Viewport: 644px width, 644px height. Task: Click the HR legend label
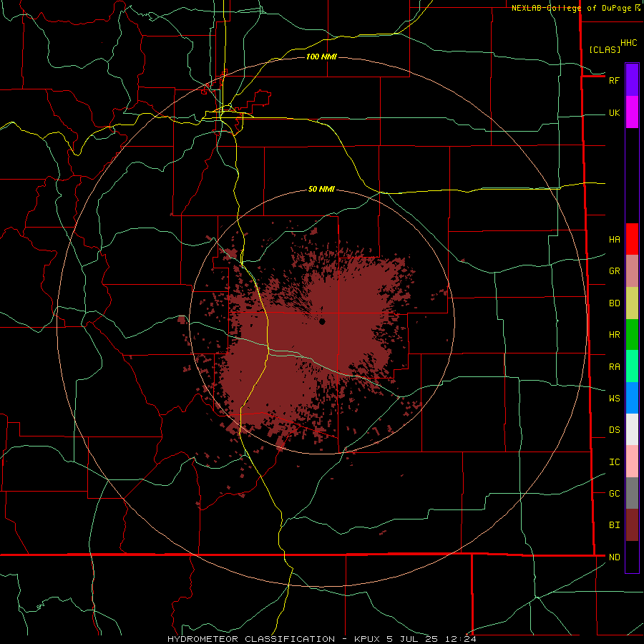(x=614, y=335)
